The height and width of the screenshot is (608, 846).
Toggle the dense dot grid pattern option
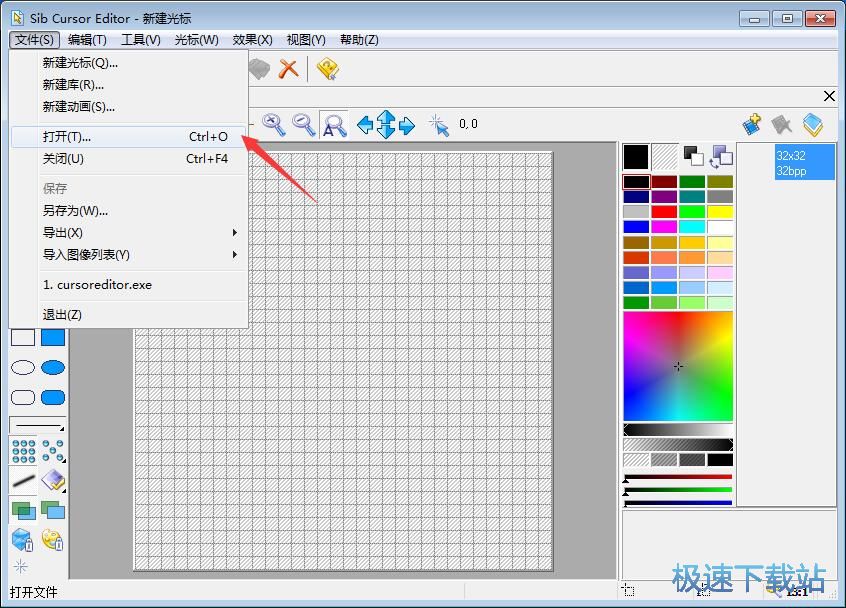click(23, 452)
